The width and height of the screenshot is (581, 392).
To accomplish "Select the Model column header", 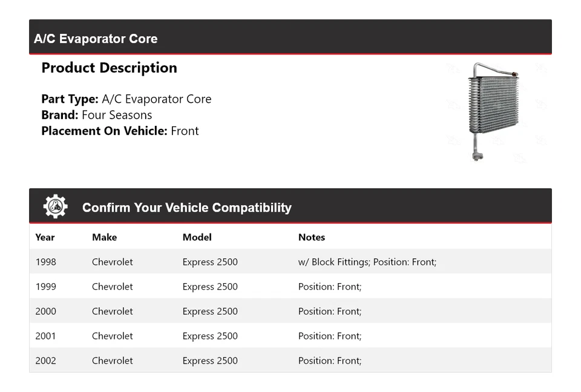I will (x=197, y=237).
